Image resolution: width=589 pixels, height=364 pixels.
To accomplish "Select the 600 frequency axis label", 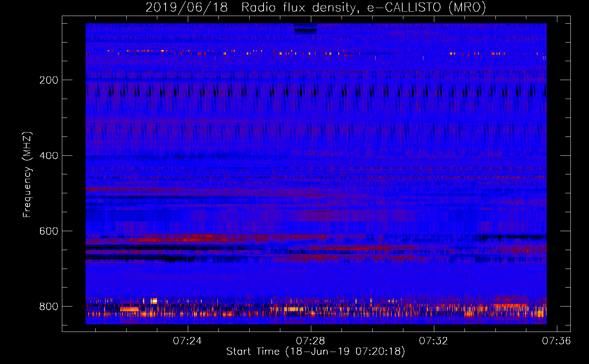I will tap(48, 231).
